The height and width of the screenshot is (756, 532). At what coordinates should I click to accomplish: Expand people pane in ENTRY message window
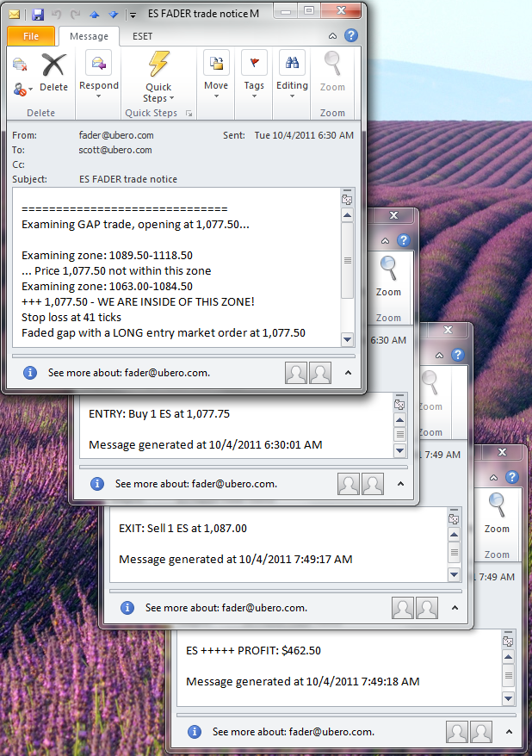[400, 484]
